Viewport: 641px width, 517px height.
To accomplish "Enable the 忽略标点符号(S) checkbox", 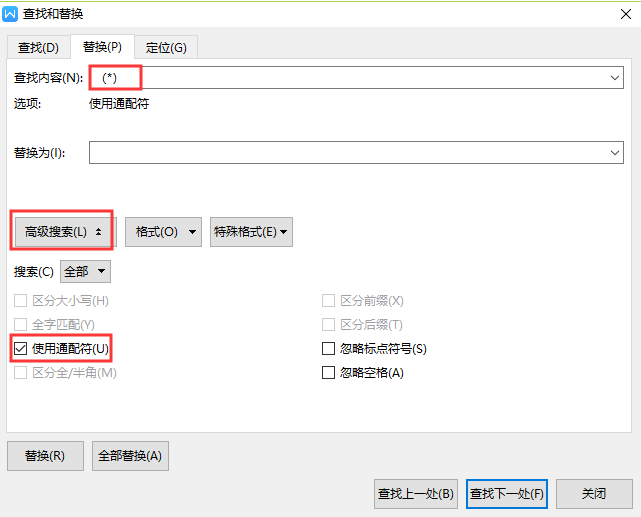I will (328, 349).
